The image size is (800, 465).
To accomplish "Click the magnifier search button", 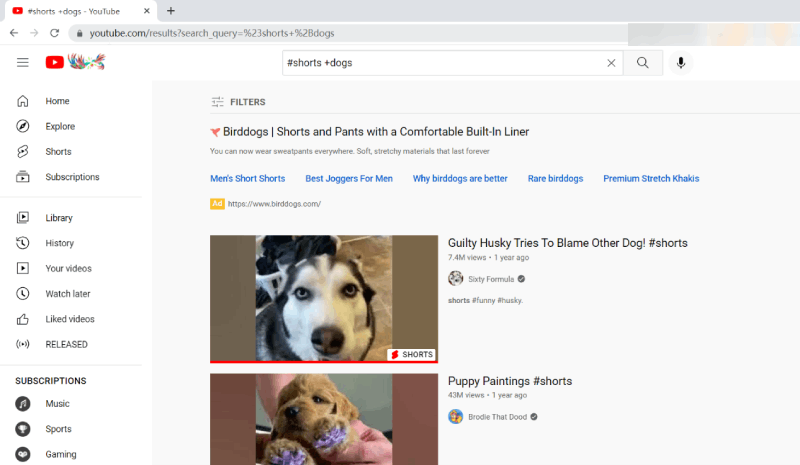I will pyautogui.click(x=643, y=63).
